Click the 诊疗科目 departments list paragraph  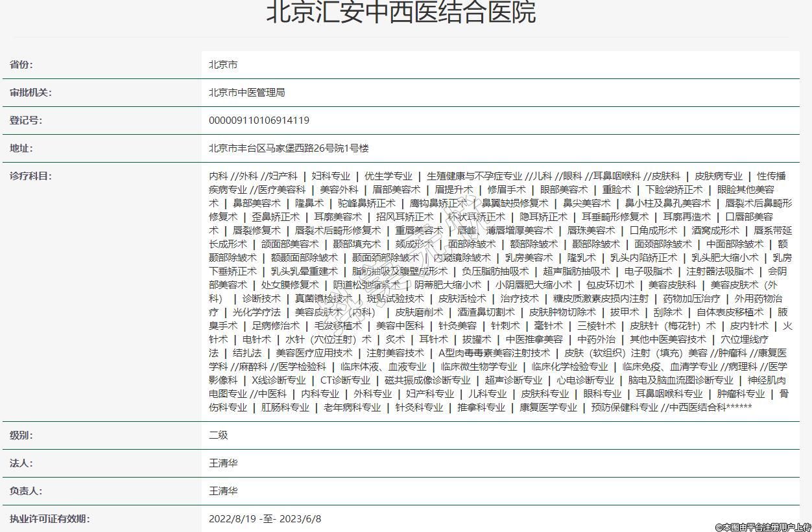499,292
